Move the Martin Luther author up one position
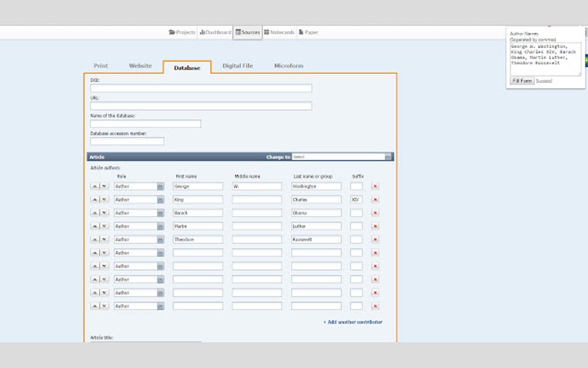588x368 pixels. [94, 226]
